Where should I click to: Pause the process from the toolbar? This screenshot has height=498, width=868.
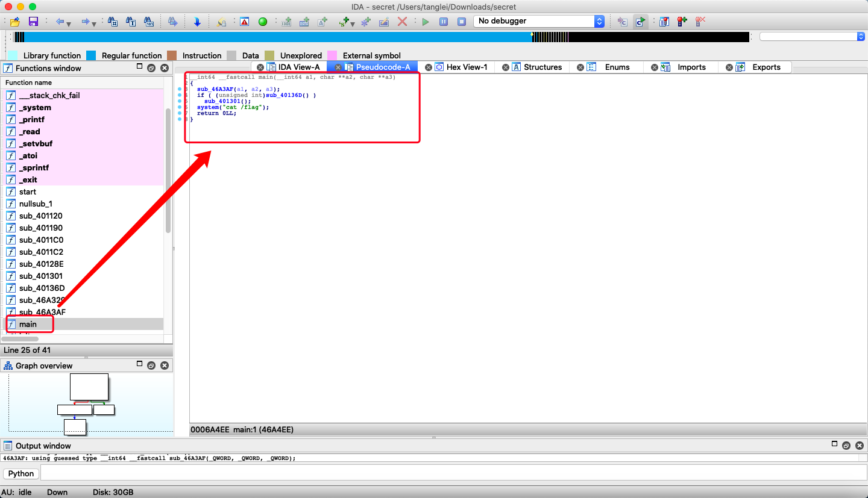[x=444, y=22]
